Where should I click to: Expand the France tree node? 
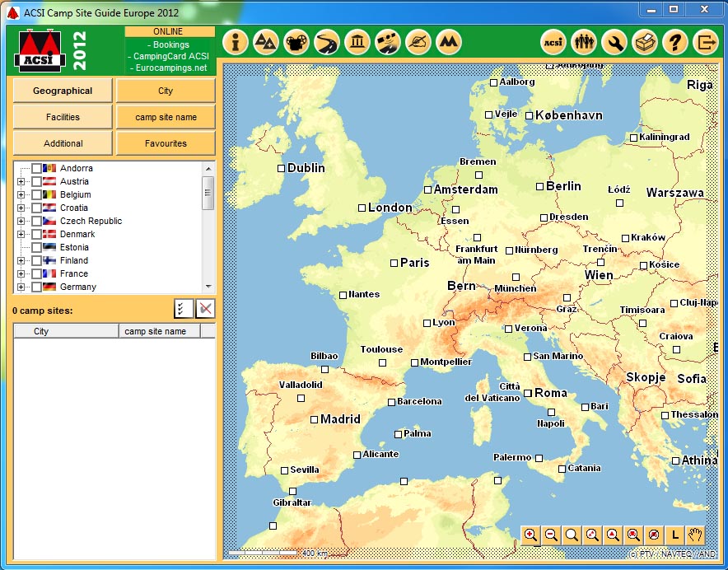coord(21,273)
